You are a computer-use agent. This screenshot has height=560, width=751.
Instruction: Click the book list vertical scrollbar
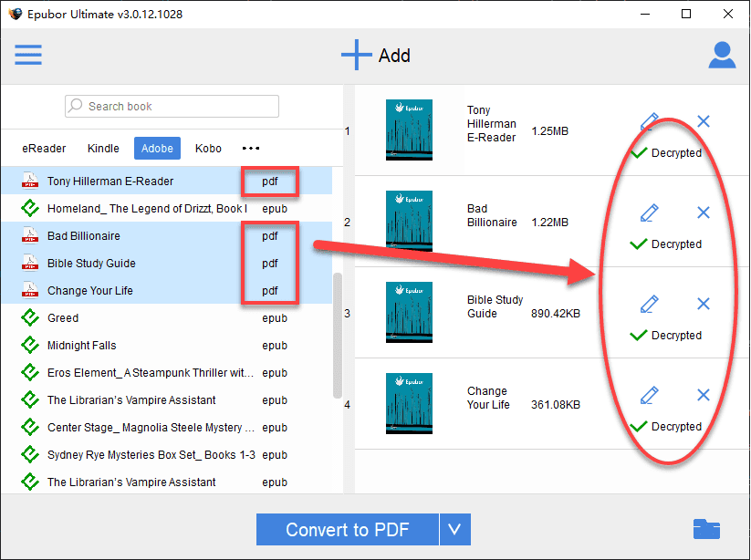pos(338,335)
